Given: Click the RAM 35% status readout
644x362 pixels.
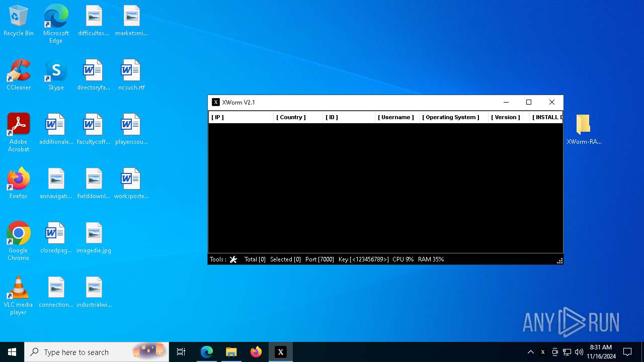Looking at the screenshot, I should point(431,259).
